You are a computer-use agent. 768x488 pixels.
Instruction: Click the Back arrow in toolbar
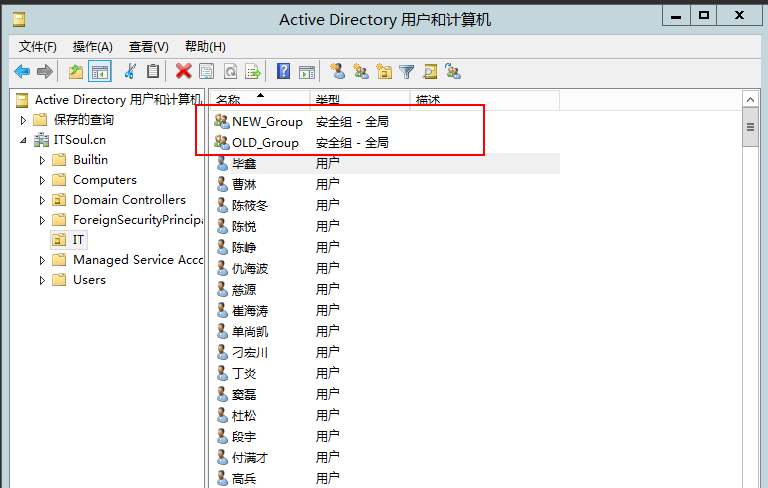tap(22, 72)
